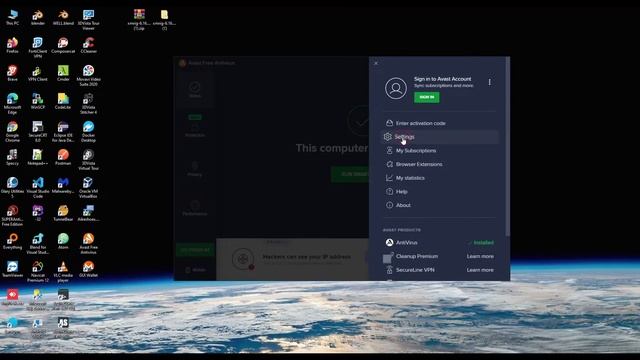Screen dimensions: 640x360
Task: Select 3DVista Virtual Tour shortcut
Action: click(x=89, y=160)
